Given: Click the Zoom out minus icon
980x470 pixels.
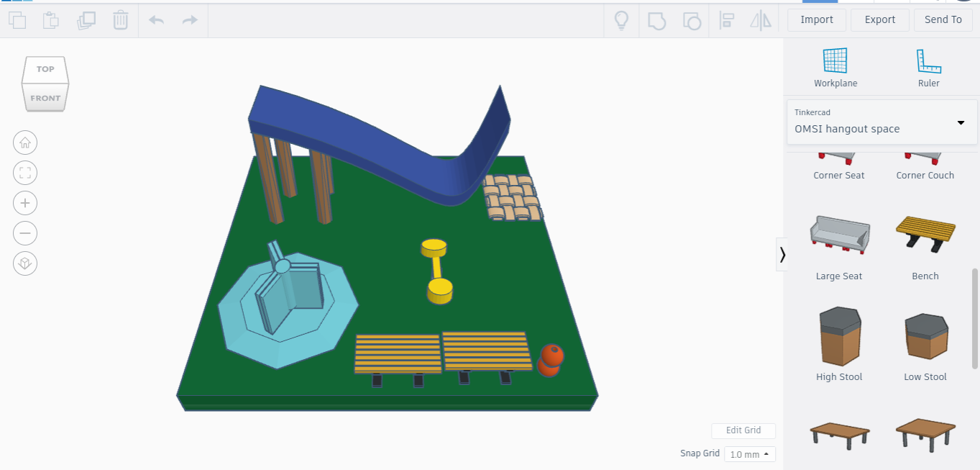Looking at the screenshot, I should pyautogui.click(x=25, y=233).
